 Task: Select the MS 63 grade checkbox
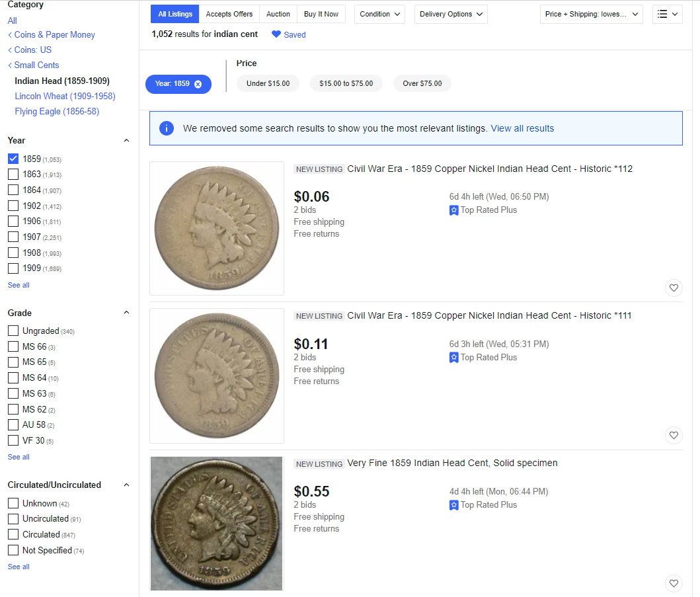click(13, 393)
